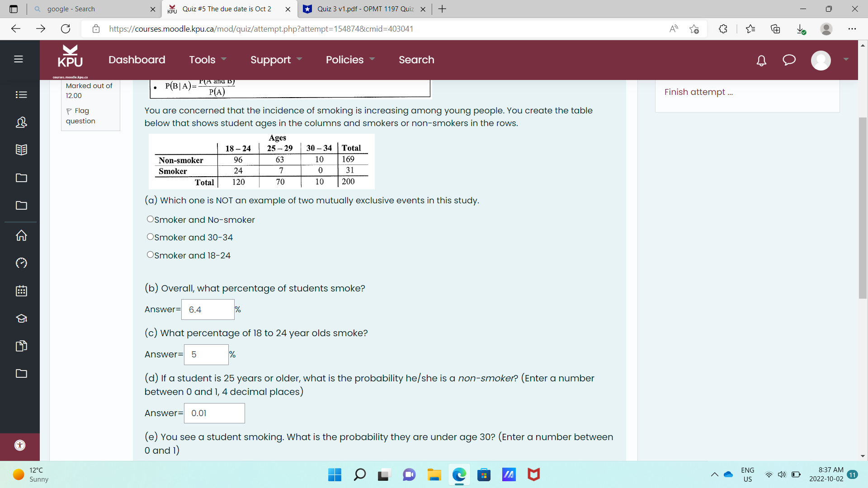This screenshot has width=868, height=488.
Task: Select the graduation cap courses icon
Action: pos(21,319)
